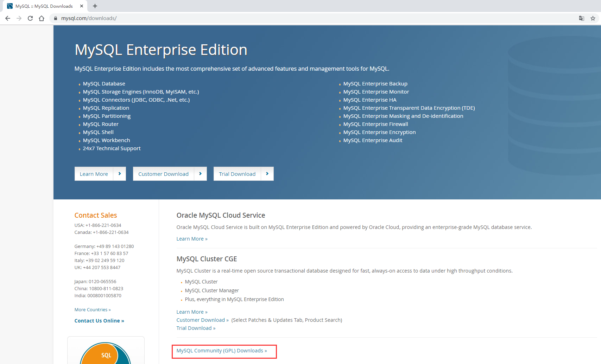Open the translate page icon
Viewport: 601px width, 364px height.
click(x=582, y=18)
